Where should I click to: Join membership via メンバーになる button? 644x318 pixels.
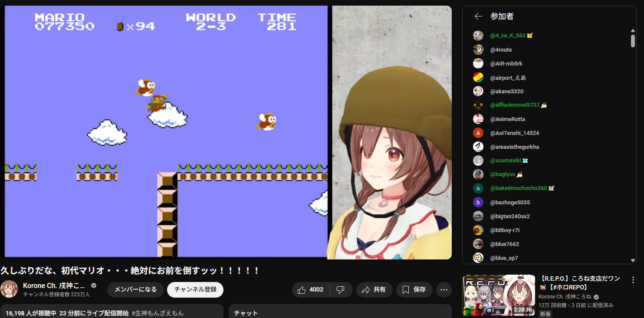(135, 290)
